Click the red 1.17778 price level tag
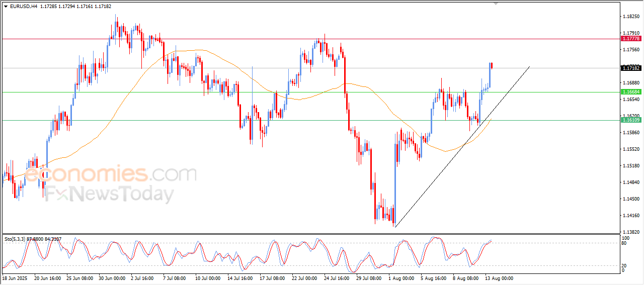The height and width of the screenshot is (285, 644). pos(631,39)
